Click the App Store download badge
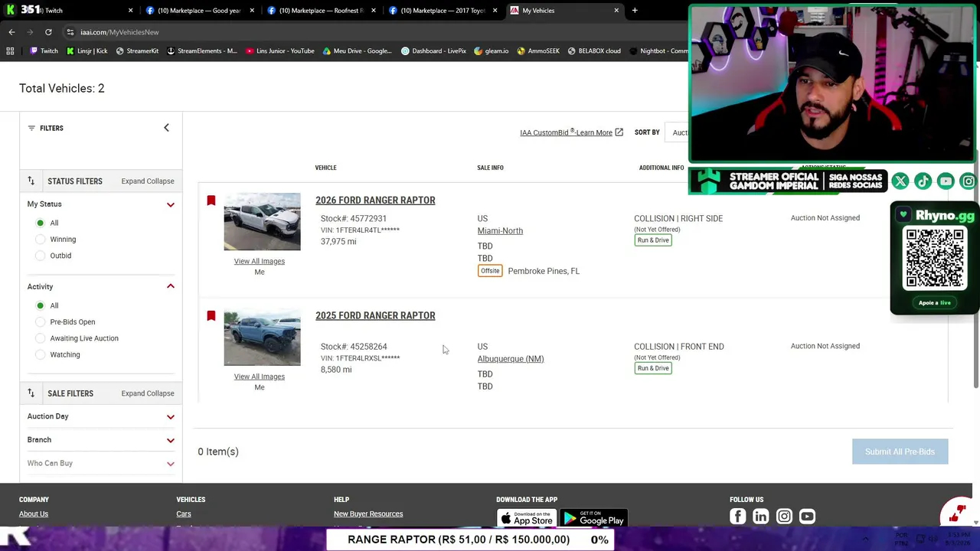Screen dimensions: 980x551 (526, 519)
